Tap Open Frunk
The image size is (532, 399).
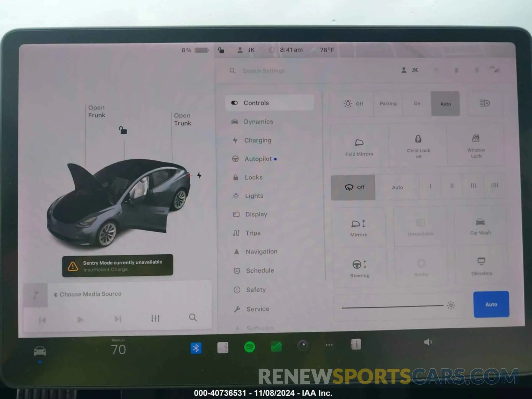(96, 111)
